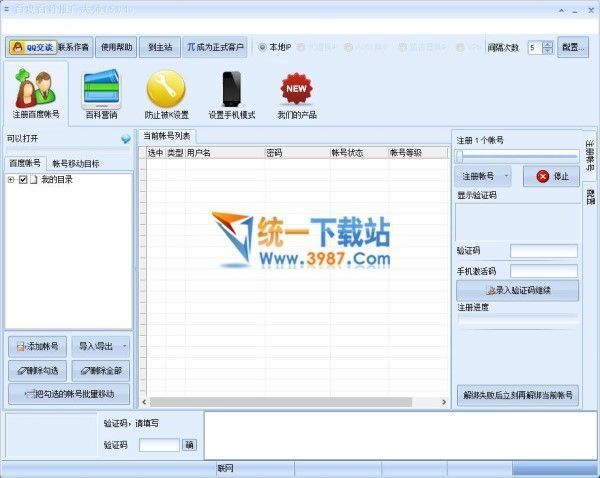Decrease 间隔次数 with the down arrow

tap(548, 51)
